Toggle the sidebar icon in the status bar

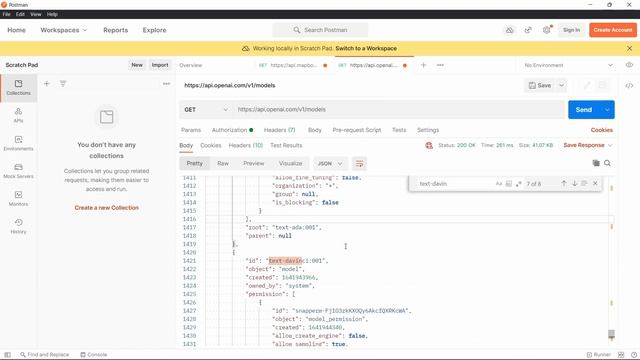pos(7,355)
